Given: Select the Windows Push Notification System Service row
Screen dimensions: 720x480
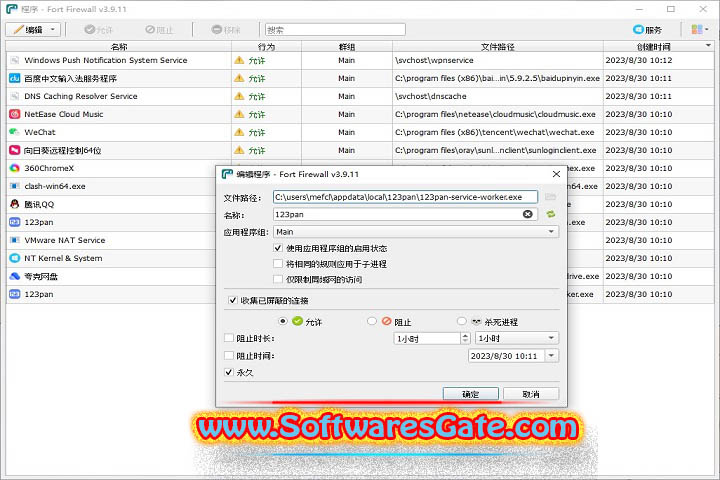Looking at the screenshot, I should [360, 60].
